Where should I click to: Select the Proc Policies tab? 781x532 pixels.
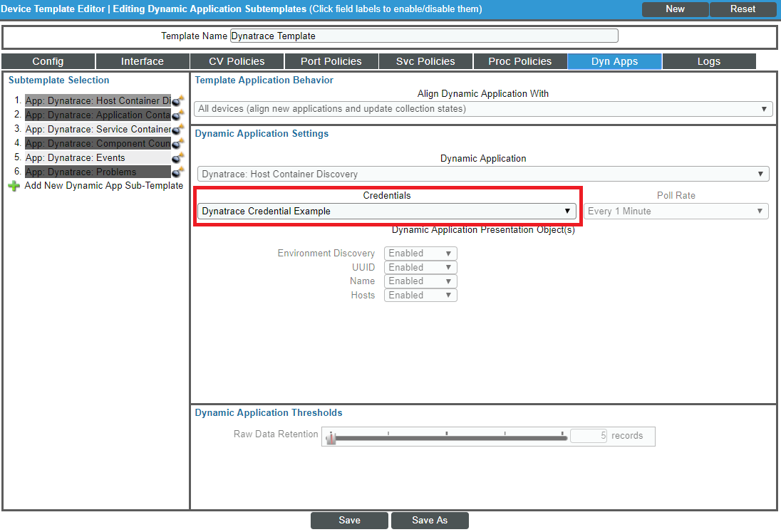click(520, 61)
